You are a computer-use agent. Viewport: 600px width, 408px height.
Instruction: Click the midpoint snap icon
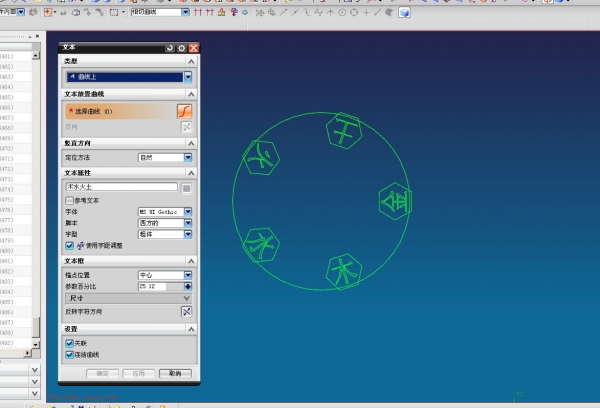coord(295,13)
